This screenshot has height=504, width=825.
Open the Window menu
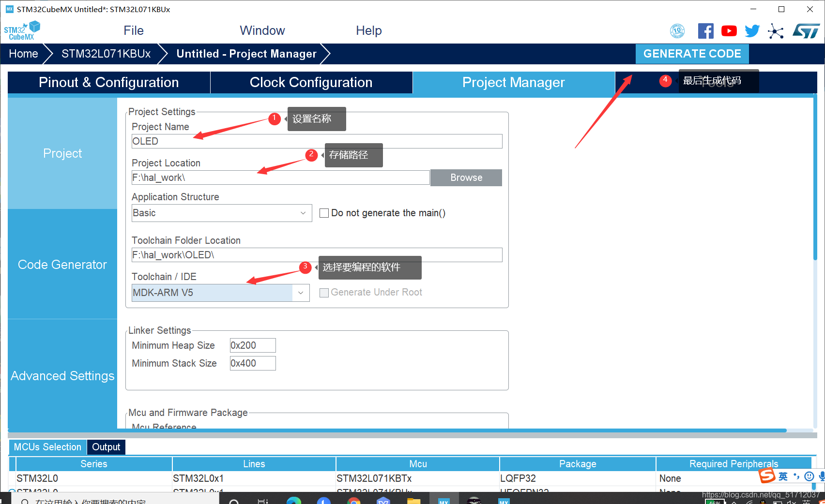tap(262, 30)
